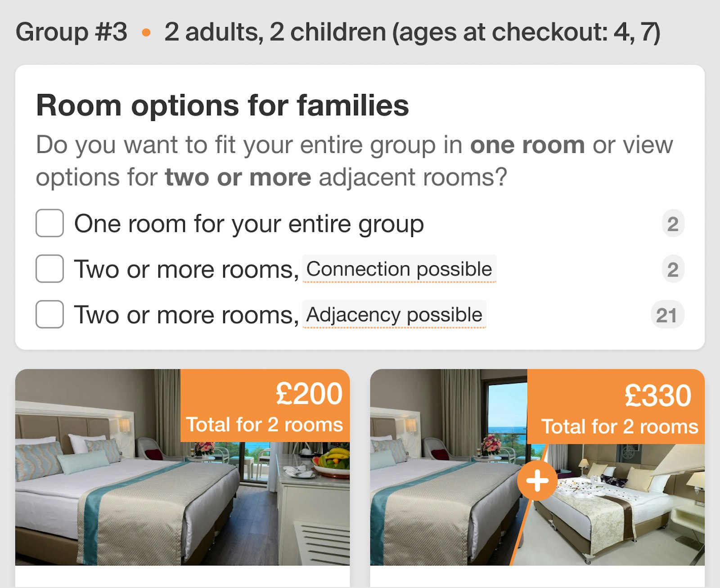This screenshot has width=720, height=588.
Task: Click the 2 adults, 2 children guest summary
Action: click(412, 32)
